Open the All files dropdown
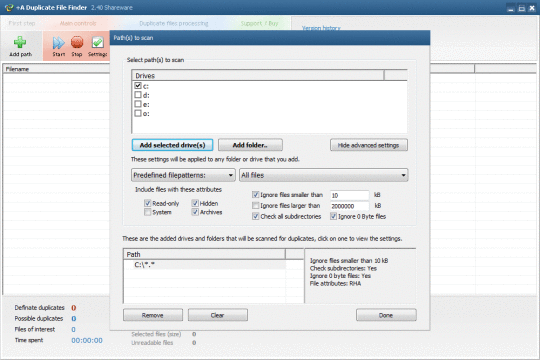This screenshot has width=540, height=360. point(323,175)
